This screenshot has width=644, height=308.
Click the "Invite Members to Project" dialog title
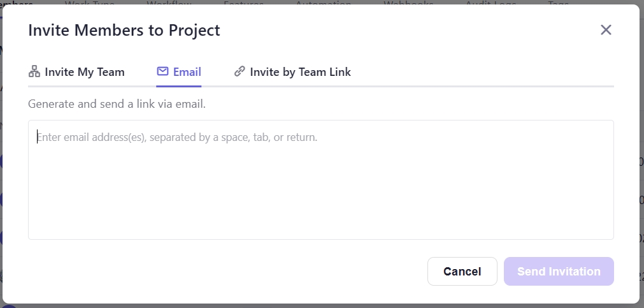(x=124, y=30)
